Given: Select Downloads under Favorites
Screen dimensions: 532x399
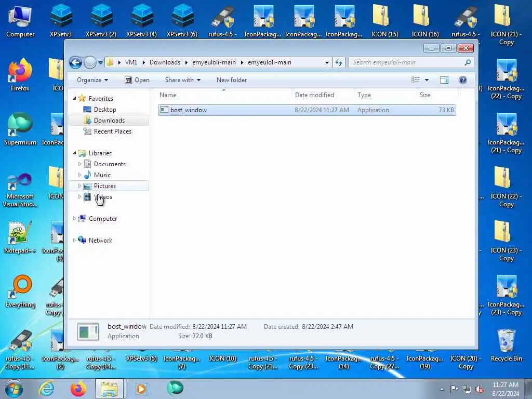Looking at the screenshot, I should pyautogui.click(x=109, y=121).
